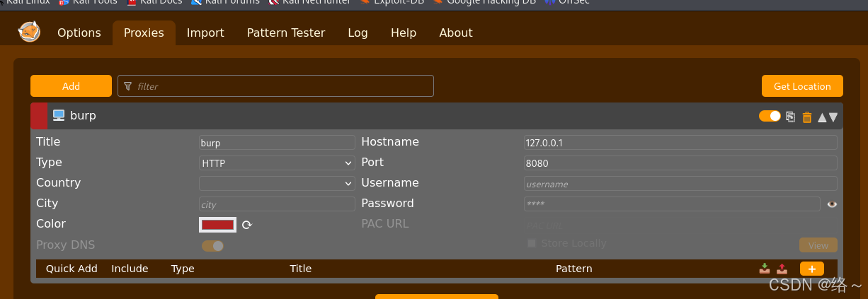Click the Color label

pos(51,224)
